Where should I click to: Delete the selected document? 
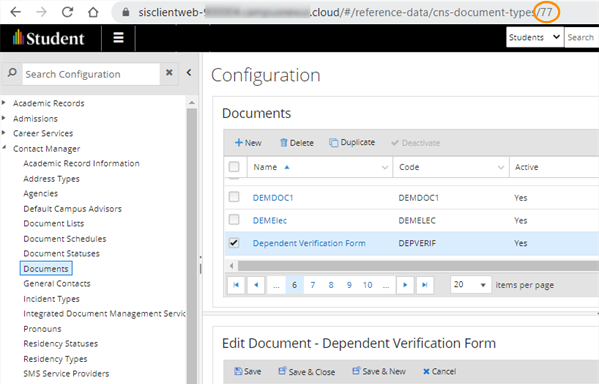297,143
